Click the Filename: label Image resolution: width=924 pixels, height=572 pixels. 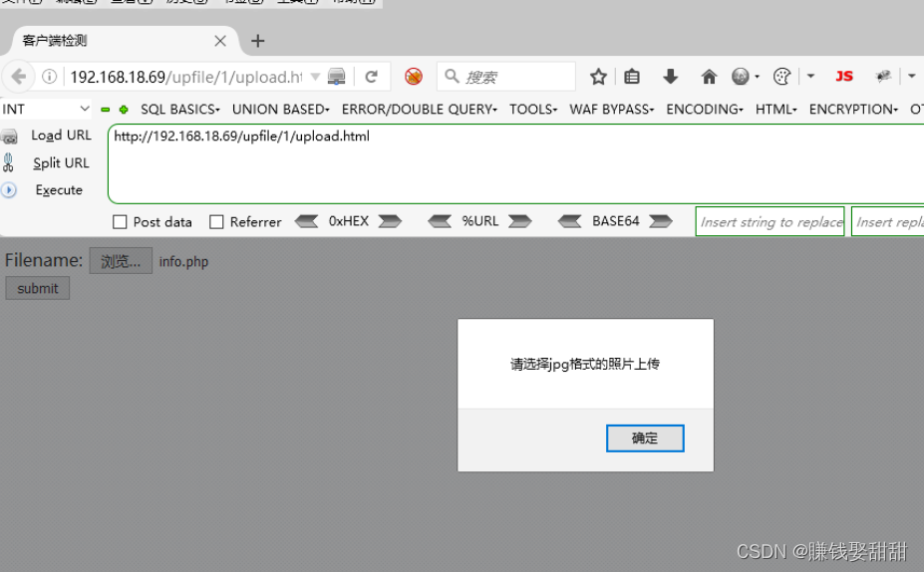(x=44, y=260)
